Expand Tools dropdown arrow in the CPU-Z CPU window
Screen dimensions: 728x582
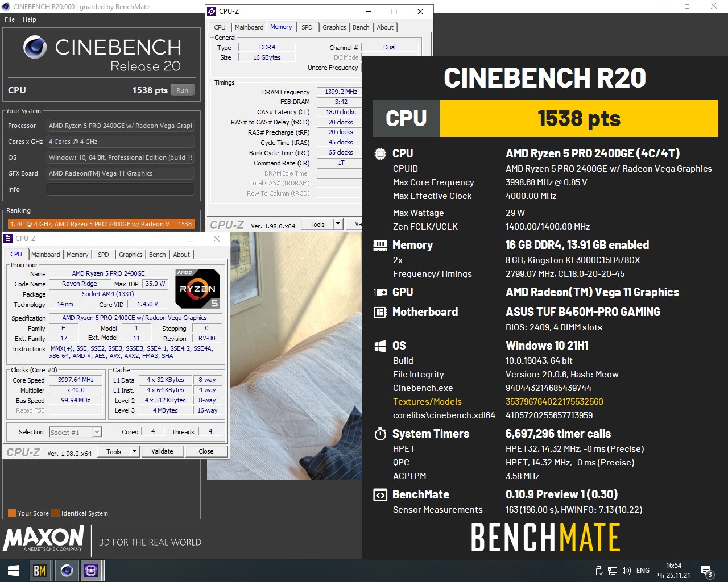(135, 452)
